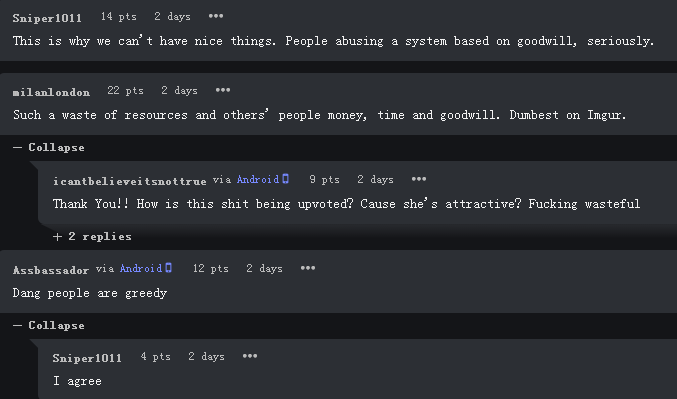Click the phone icon beside Assbassador's Android link
This screenshot has width=677, height=399.
[168, 268]
